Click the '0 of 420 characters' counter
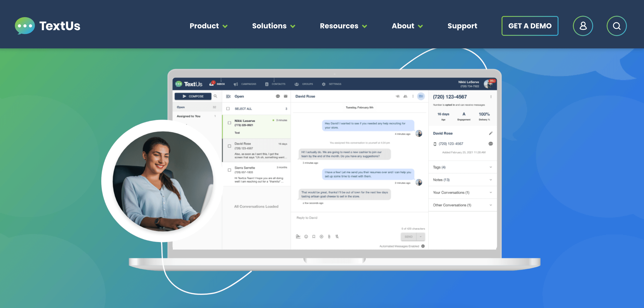Screen dimensions: 644x308 (x=413, y=229)
